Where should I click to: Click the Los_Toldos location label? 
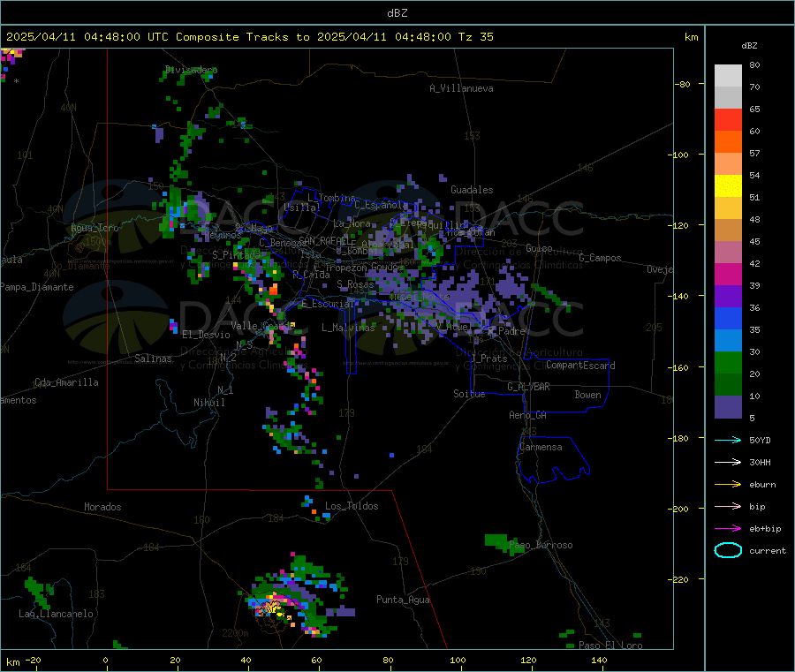click(352, 506)
